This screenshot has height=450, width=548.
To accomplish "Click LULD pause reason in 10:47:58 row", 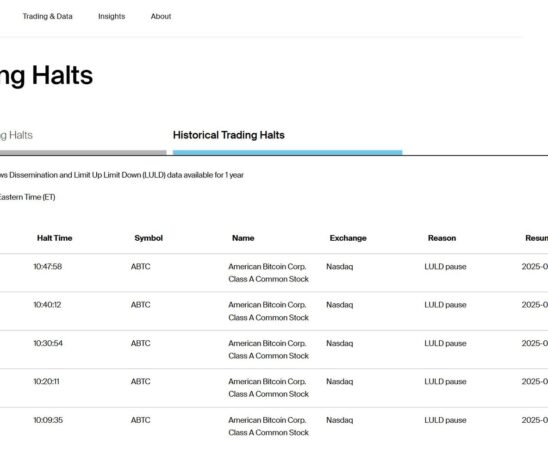I will (x=445, y=267).
